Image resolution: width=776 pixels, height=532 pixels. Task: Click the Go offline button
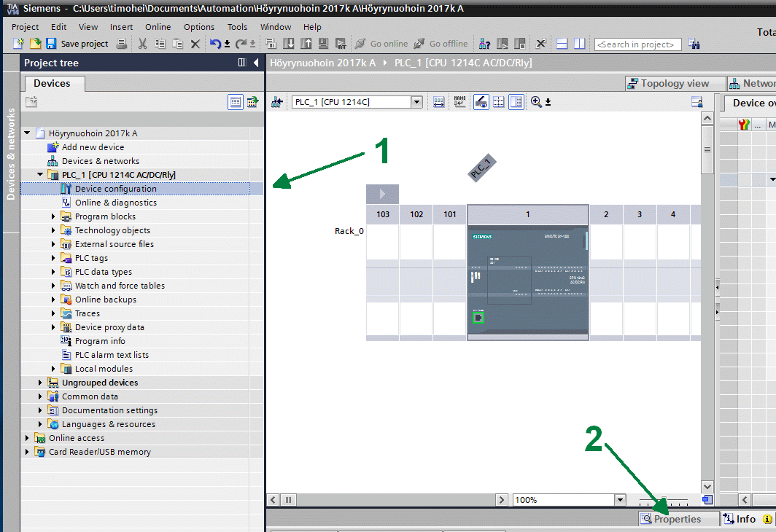click(x=441, y=44)
